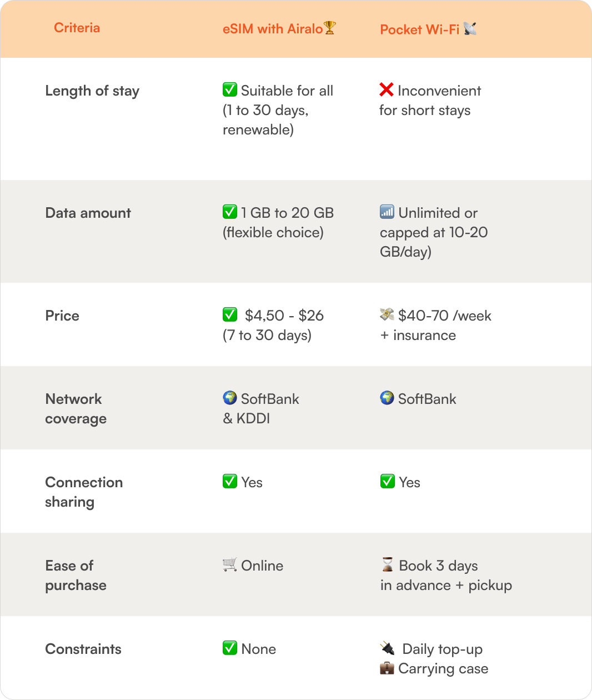The width and height of the screenshot is (592, 700).
Task: Click the green checkmark beside Suitable for all
Action: tap(230, 89)
